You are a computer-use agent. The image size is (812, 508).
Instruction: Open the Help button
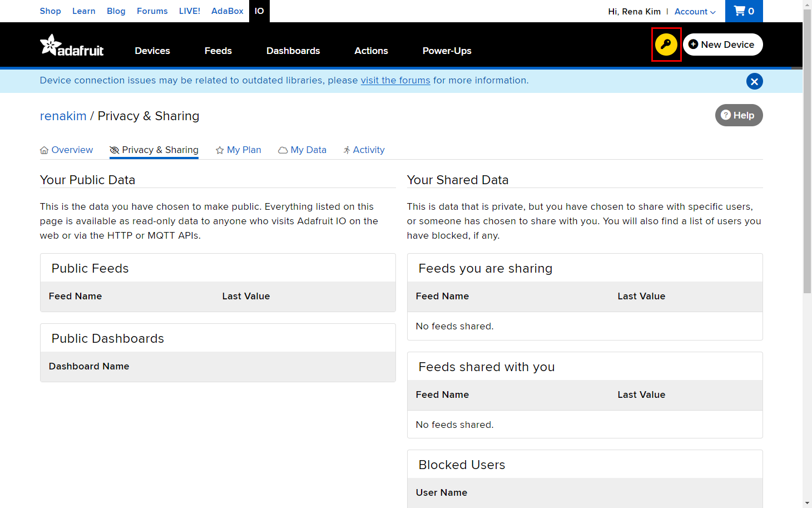(x=739, y=115)
